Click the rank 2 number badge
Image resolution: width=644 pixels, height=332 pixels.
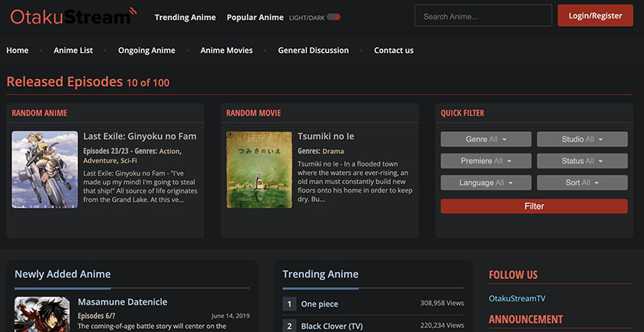coord(289,325)
